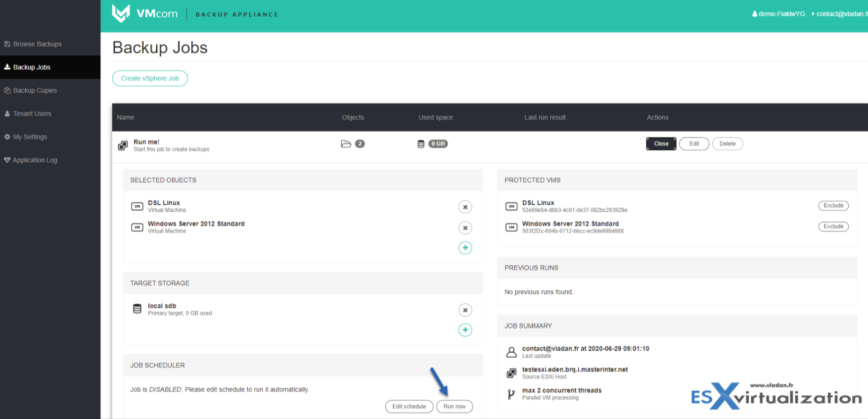Screen dimensions: 868x419
Task: Click the 'No previous runs found.' text
Action: pyautogui.click(x=539, y=292)
